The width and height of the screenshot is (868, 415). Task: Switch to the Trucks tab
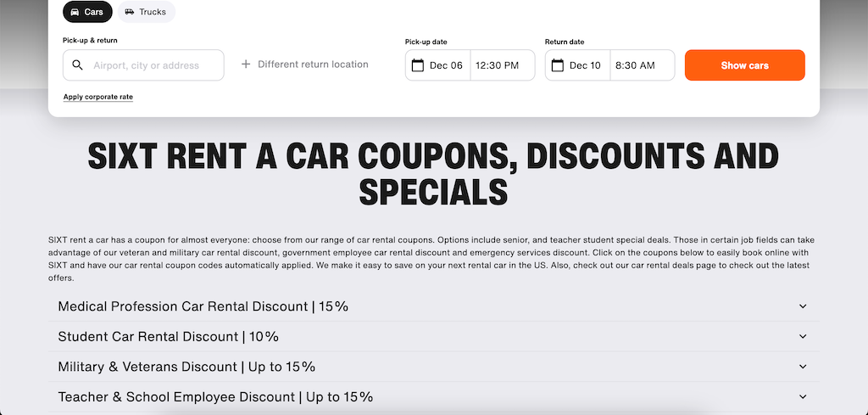pyautogui.click(x=146, y=12)
